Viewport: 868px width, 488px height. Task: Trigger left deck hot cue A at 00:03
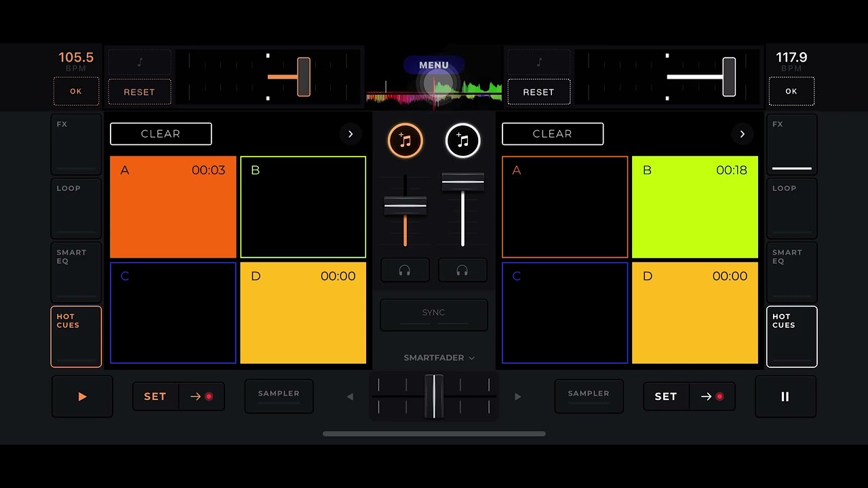[173, 207]
